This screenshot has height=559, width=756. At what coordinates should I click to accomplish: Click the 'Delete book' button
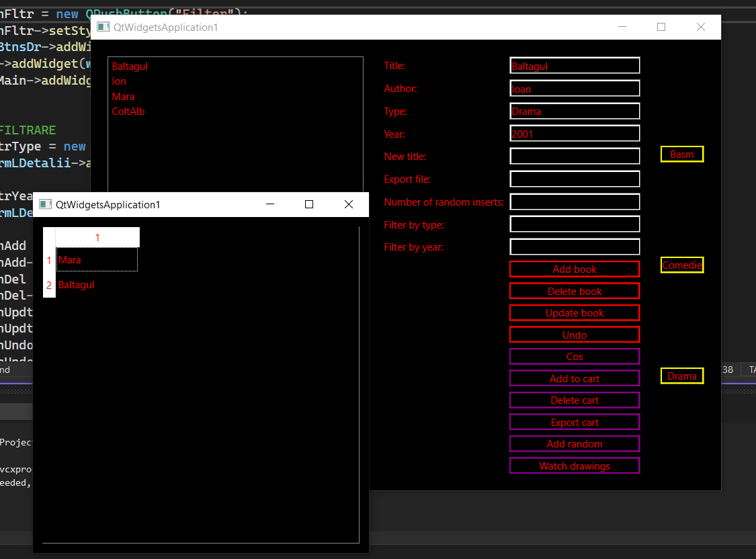click(575, 290)
